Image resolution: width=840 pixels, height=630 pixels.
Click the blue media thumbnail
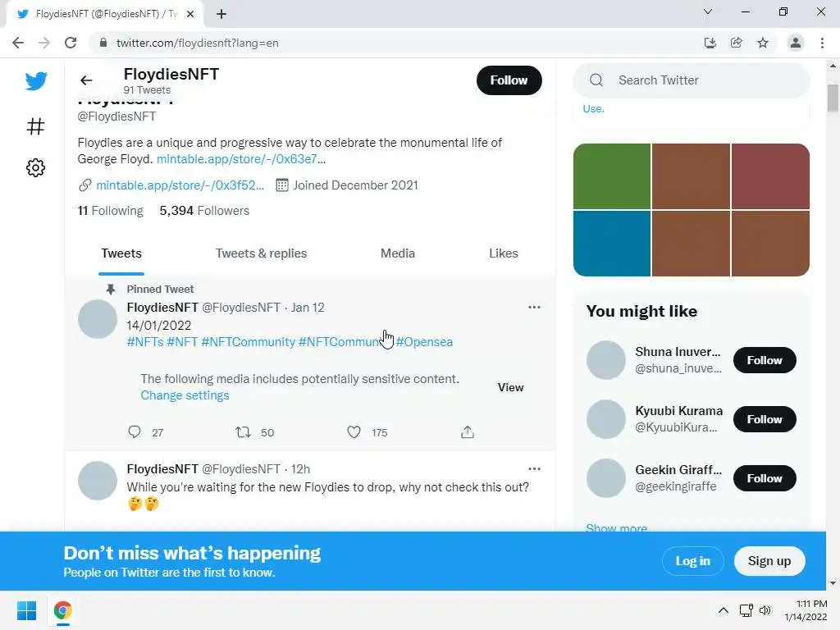click(x=612, y=244)
